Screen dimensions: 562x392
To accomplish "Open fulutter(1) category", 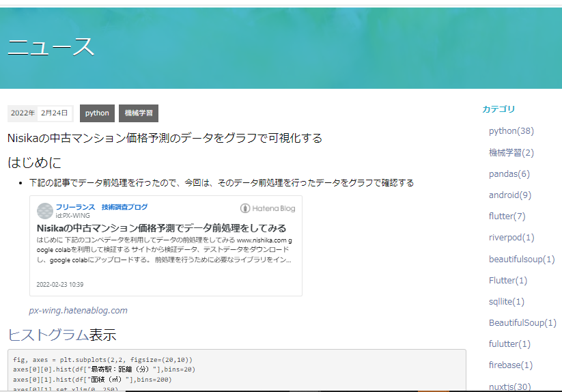I will tap(509, 344).
